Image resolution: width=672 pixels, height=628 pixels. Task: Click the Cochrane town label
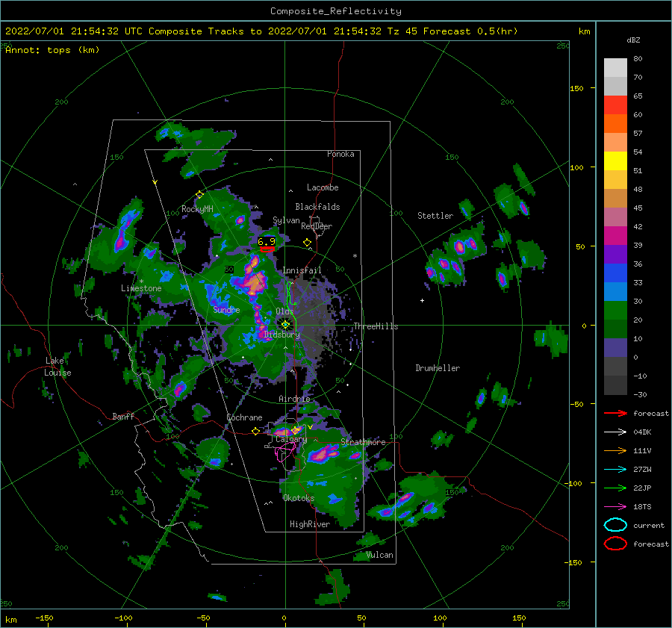click(244, 417)
